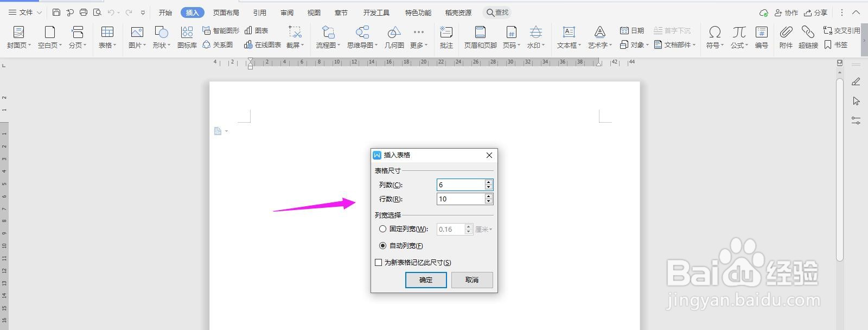Click the columns (列数) input field
Image resolution: width=868 pixels, height=330 pixels.
point(461,185)
